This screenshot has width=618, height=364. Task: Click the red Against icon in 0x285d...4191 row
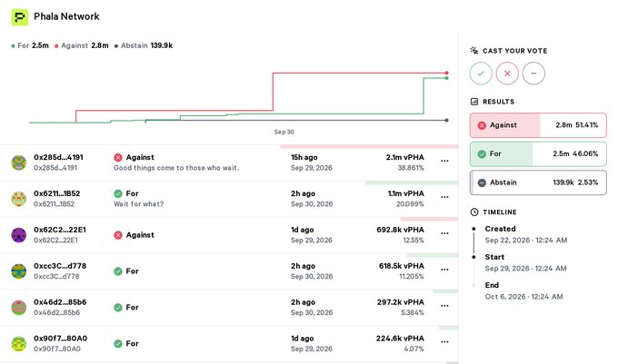point(118,157)
